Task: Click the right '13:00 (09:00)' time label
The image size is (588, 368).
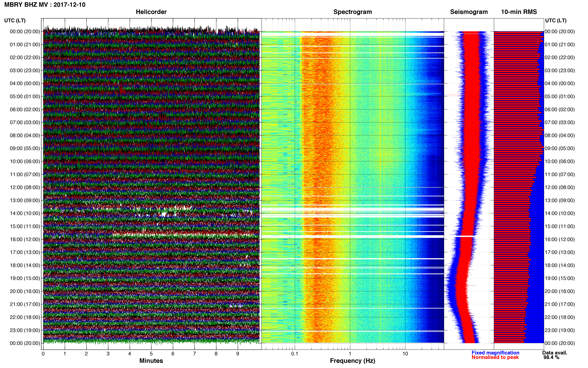Action: (x=560, y=200)
